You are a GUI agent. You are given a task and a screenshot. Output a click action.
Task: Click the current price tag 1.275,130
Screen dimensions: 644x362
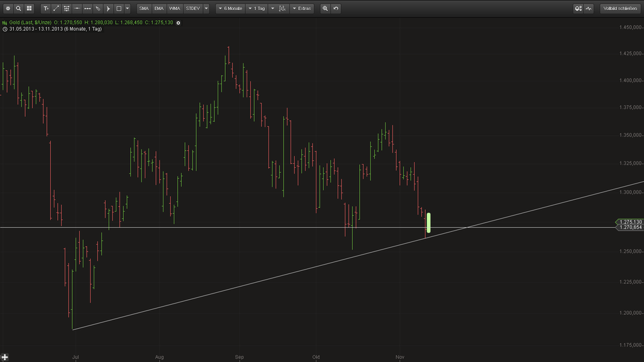coord(630,222)
